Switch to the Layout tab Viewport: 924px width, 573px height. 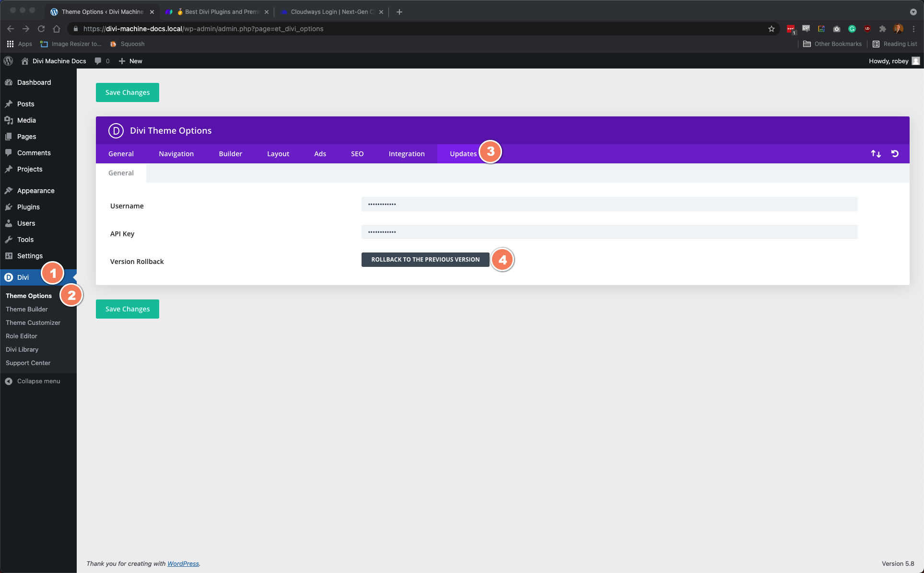pos(278,154)
